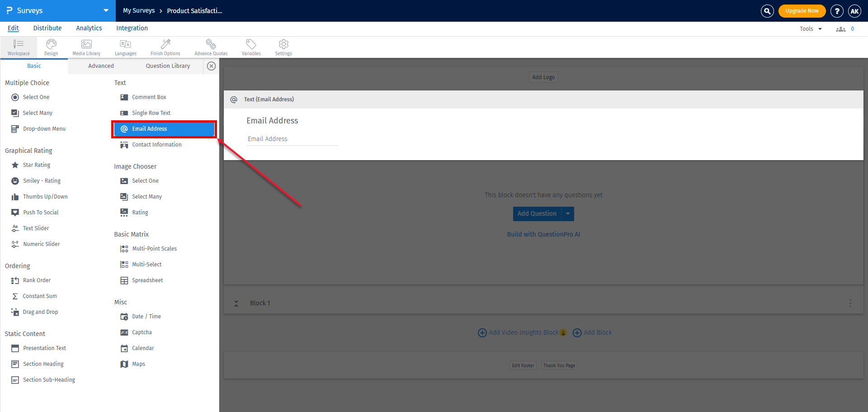Click the Email Address input field

click(292, 139)
